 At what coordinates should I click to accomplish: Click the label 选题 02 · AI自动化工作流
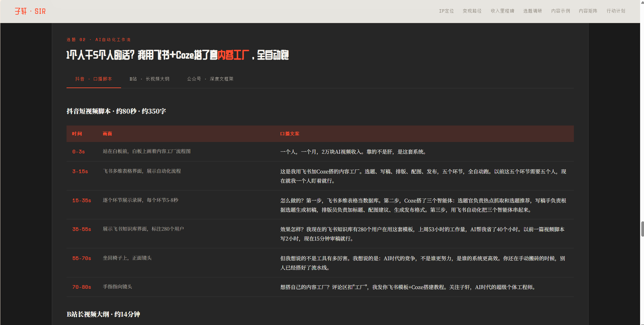tap(98, 40)
